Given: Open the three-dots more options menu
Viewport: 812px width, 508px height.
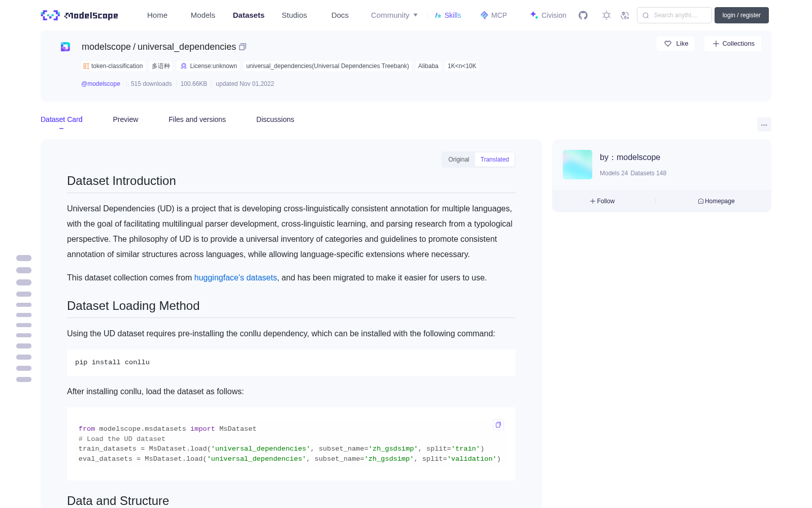Looking at the screenshot, I should point(764,124).
